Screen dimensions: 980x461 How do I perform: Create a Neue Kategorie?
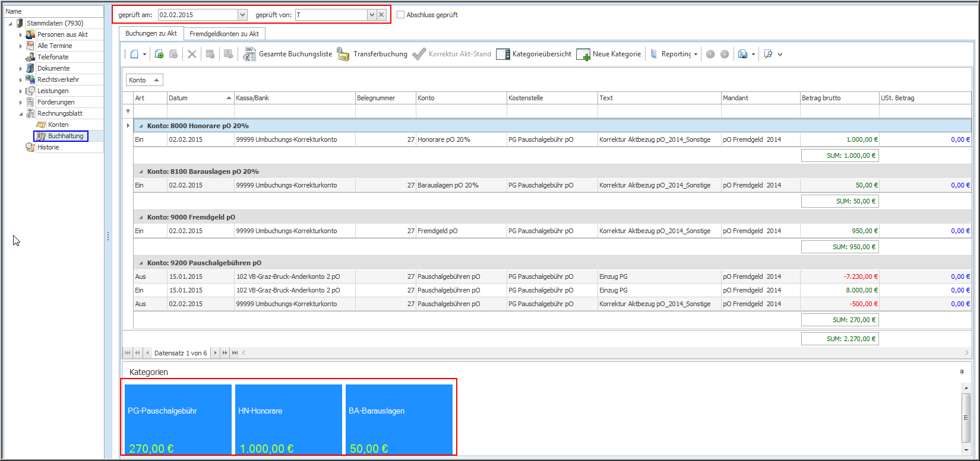pos(609,54)
